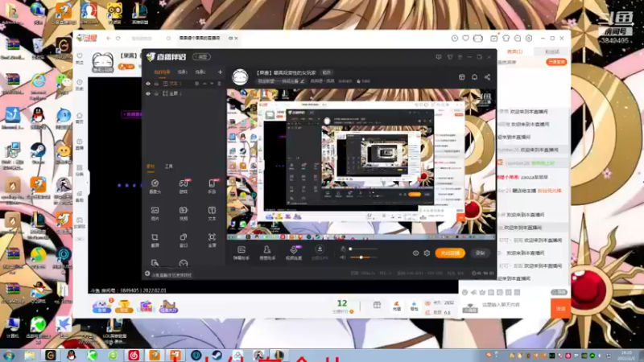Add a screen region capture source (截屏)
The width and height of the screenshot is (644, 362).
pos(155,240)
